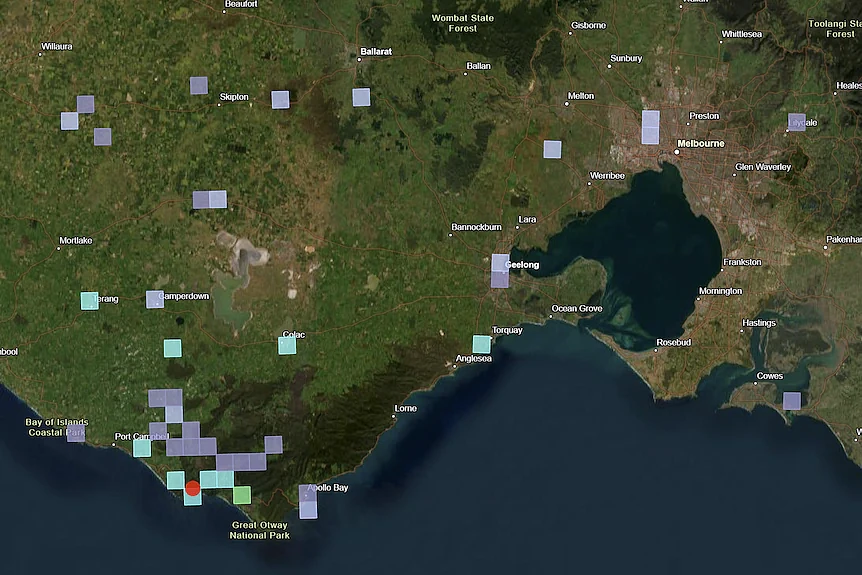Click the teal square at Terang
862x575 pixels.
click(x=90, y=301)
